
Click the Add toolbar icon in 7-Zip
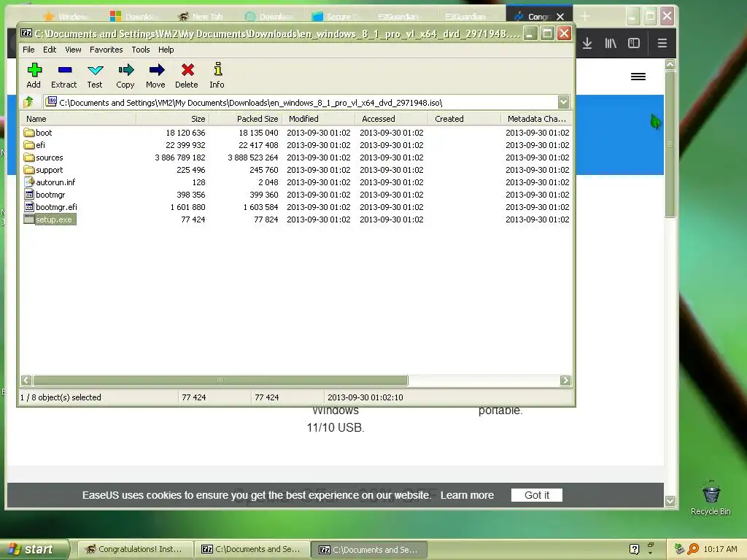[34, 75]
